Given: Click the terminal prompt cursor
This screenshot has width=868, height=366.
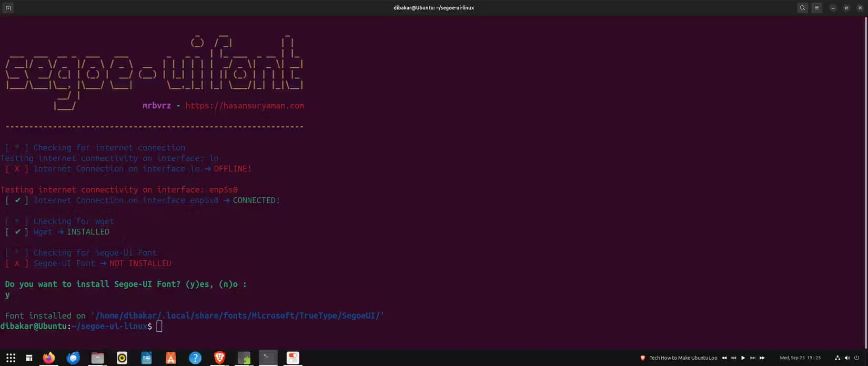Looking at the screenshot, I should 159,327.
